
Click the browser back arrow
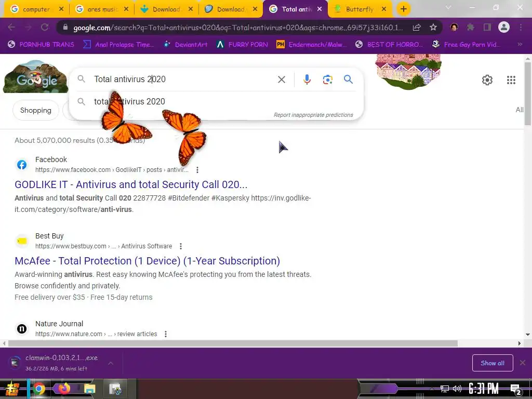click(x=11, y=27)
